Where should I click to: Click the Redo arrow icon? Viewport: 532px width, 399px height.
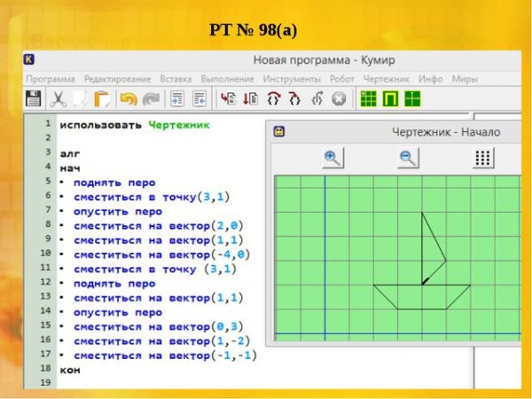pos(150,98)
